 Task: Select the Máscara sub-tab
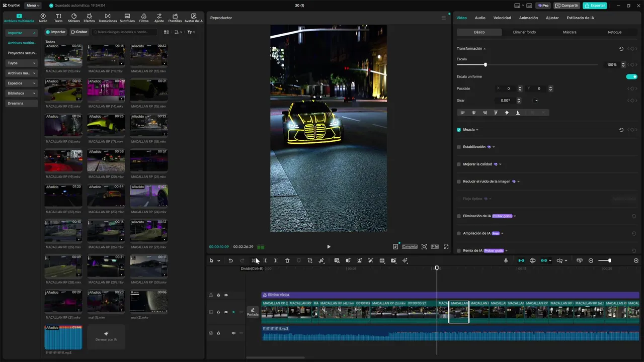tap(570, 32)
